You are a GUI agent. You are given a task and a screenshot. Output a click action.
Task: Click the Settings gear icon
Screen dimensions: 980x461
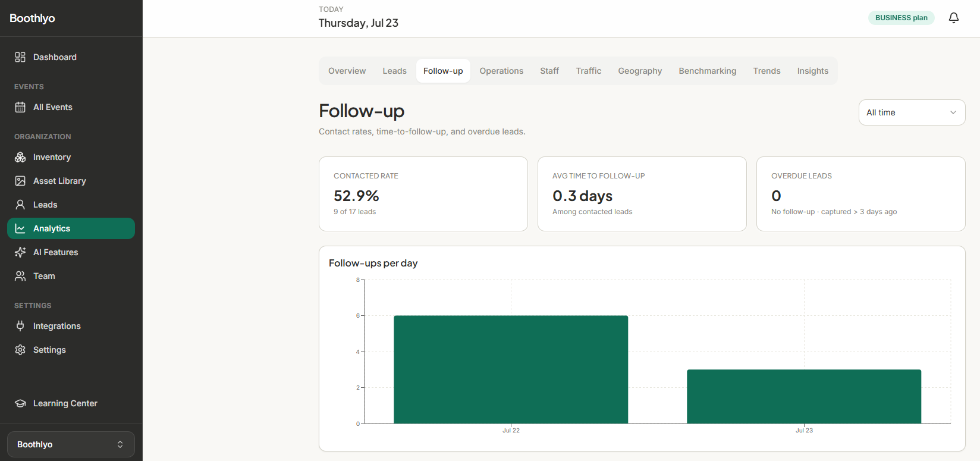[x=20, y=350]
